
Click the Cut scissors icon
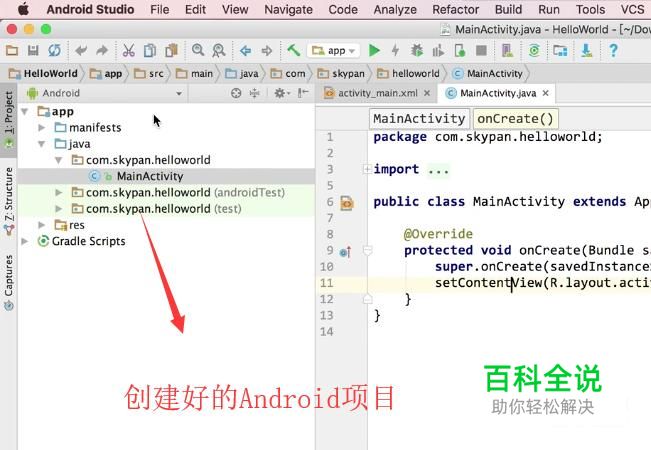click(129, 51)
